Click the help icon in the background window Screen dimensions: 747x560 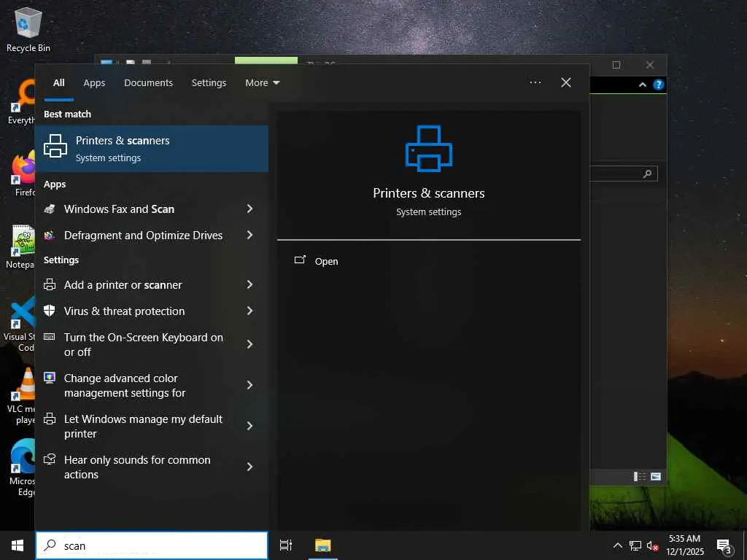pyautogui.click(x=659, y=85)
